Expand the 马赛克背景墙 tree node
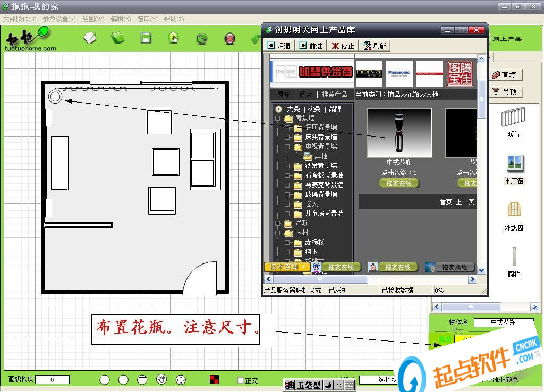 coord(287,185)
